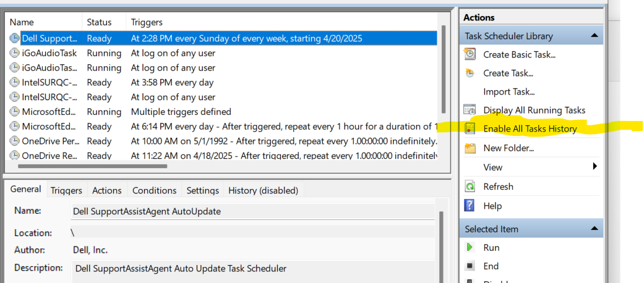This screenshot has width=644, height=283.
Task: Click the clock icon beside Dell Support task
Action: tap(14, 38)
